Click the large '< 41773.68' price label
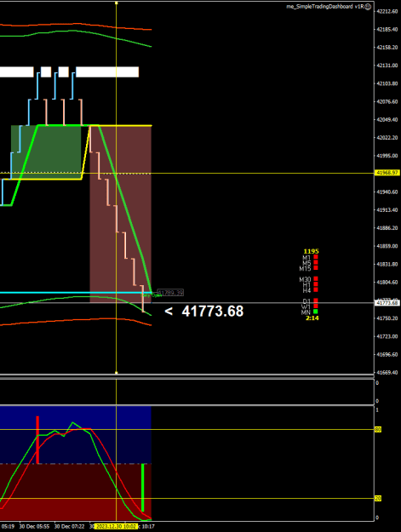The width and height of the screenshot is (401, 532). 203,312
